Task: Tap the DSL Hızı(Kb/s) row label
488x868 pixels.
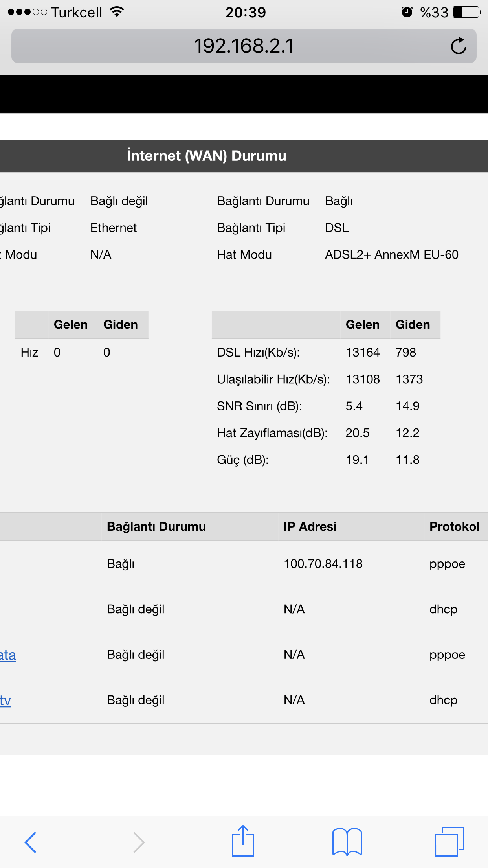Action: click(x=258, y=352)
